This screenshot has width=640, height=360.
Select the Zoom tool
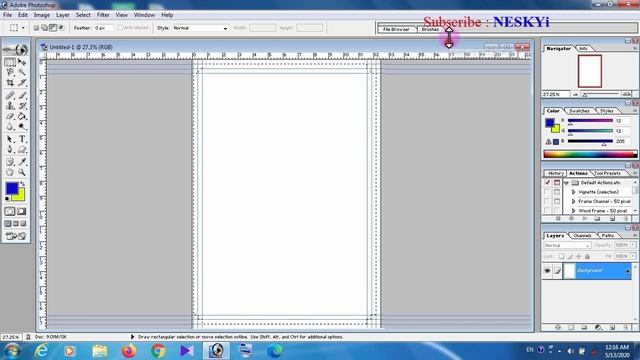[x=22, y=172]
